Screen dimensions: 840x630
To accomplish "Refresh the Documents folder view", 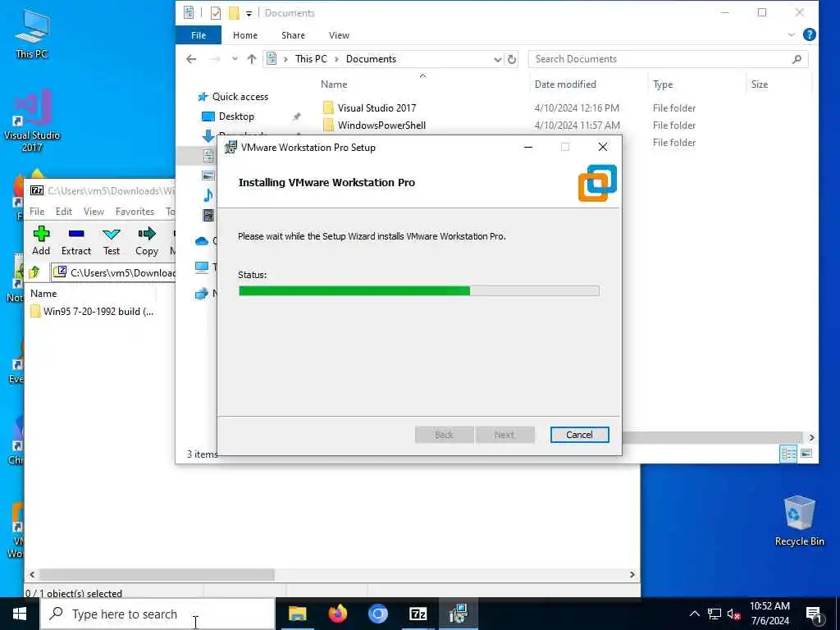I will (512, 59).
